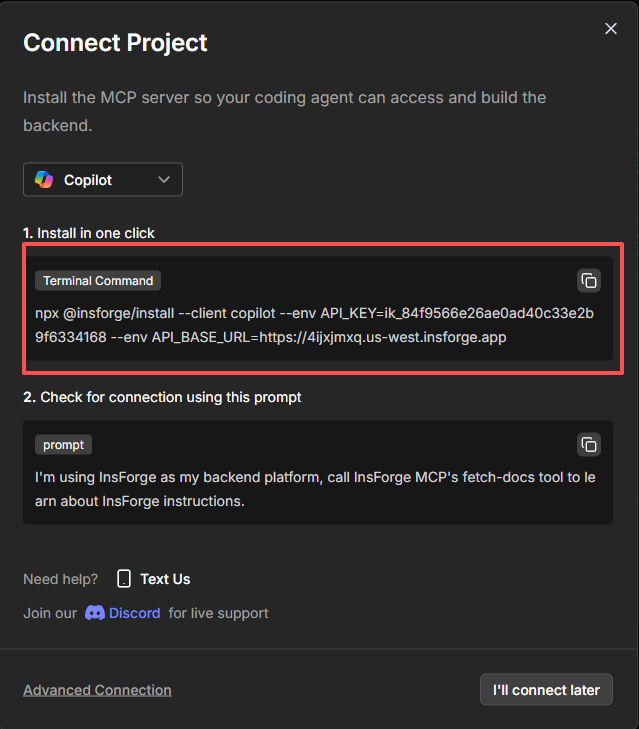
Task: Expand the coding agent dropdown chevron
Action: (164, 180)
